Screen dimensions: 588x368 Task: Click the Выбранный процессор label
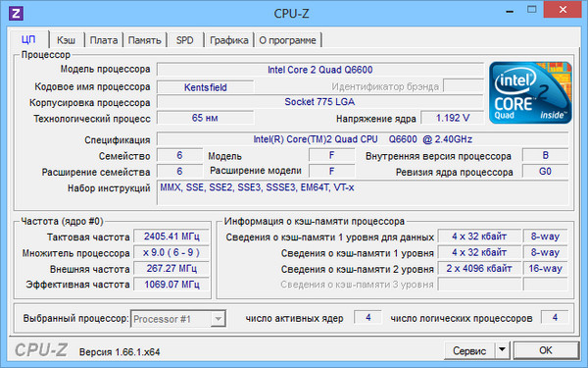click(75, 318)
